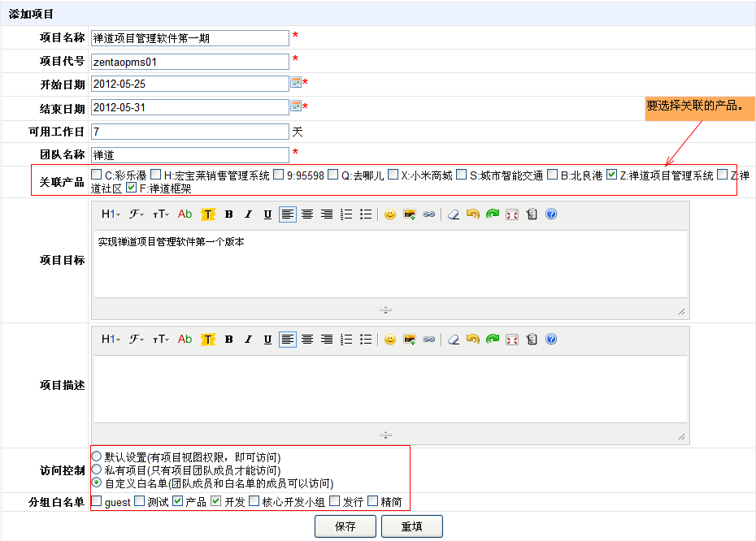Open the source view icon in 项目目标 editor

click(532, 214)
